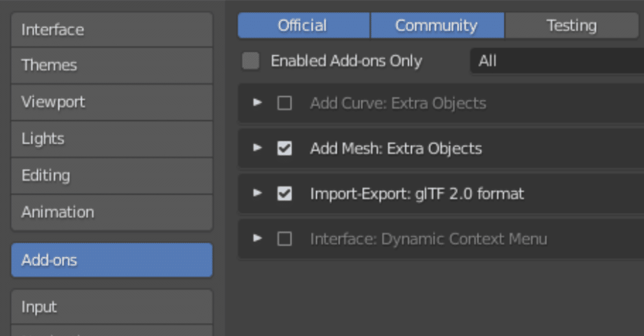The image size is (644, 336).
Task: Expand the Add Mesh: Extra Objects details
Action: point(258,147)
